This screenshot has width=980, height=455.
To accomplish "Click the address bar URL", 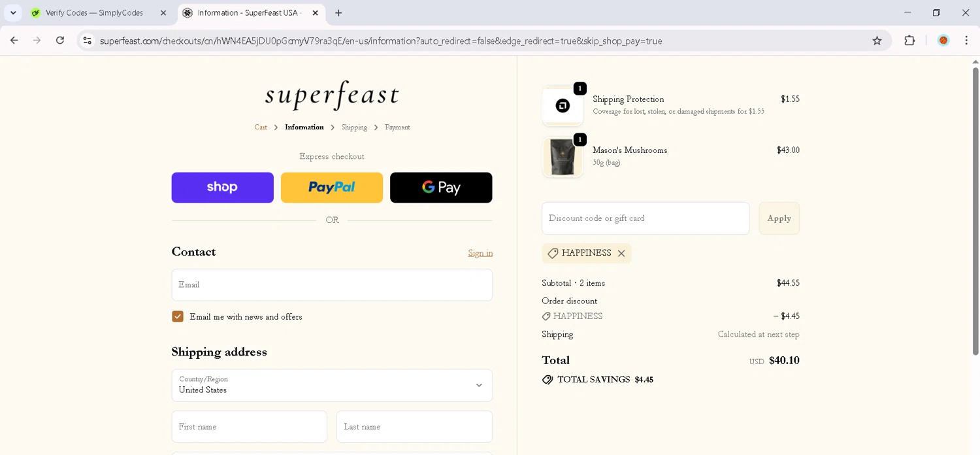I will [381, 41].
